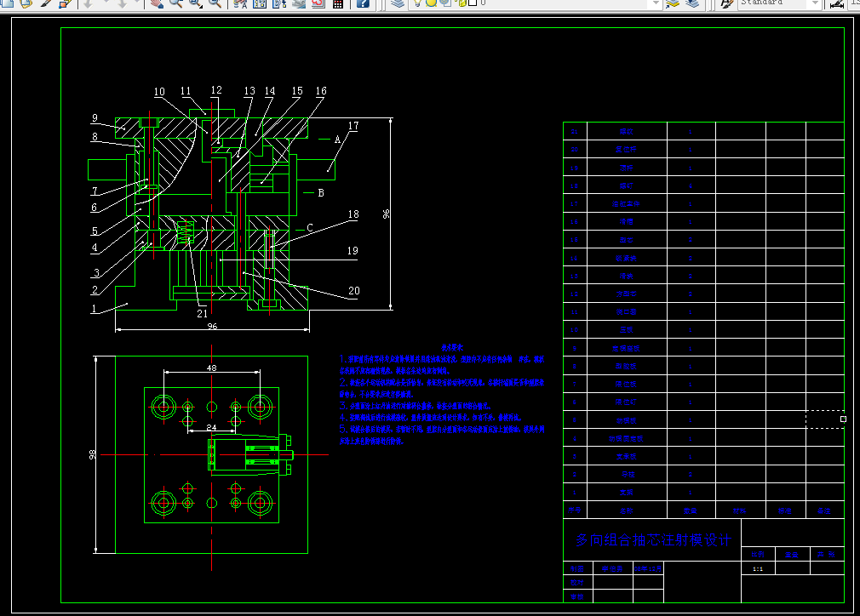
Task: Select balloon label 9 in section view
Action: [95, 117]
